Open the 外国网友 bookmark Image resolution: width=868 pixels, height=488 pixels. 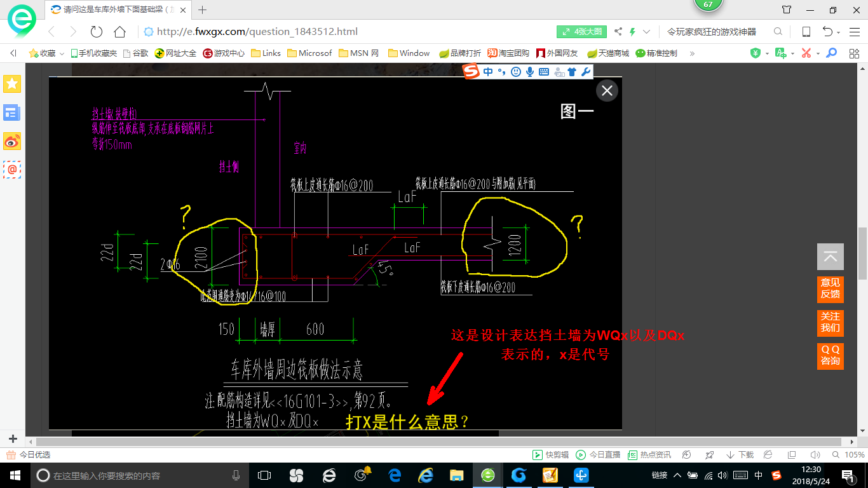tap(557, 53)
